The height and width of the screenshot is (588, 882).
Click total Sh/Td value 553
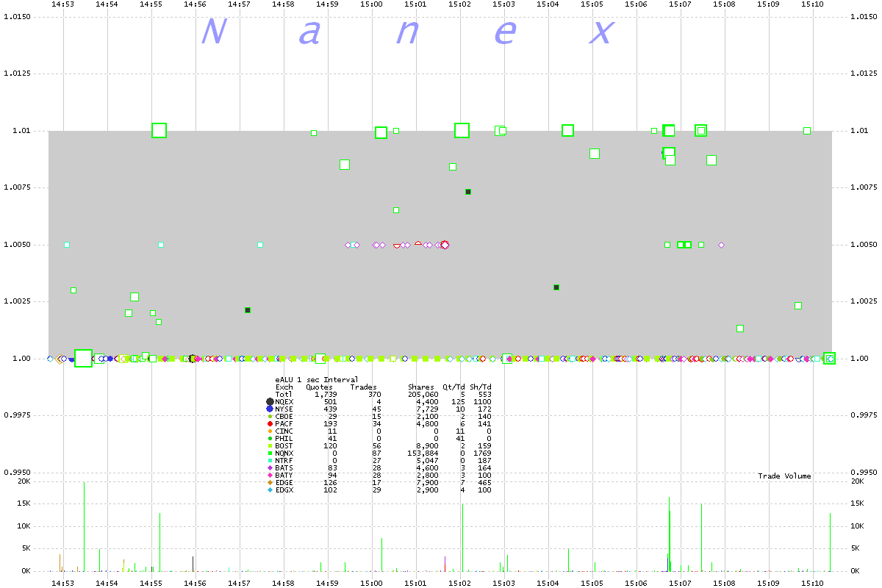[x=485, y=394]
